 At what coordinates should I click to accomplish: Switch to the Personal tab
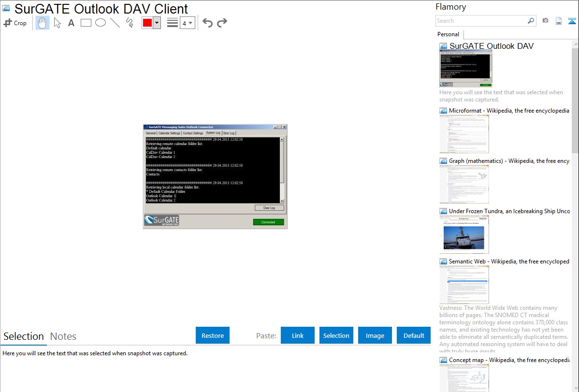point(449,34)
